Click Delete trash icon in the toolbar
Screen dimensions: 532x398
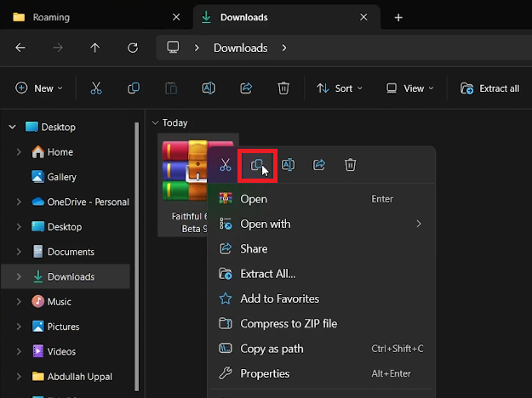[x=283, y=88]
